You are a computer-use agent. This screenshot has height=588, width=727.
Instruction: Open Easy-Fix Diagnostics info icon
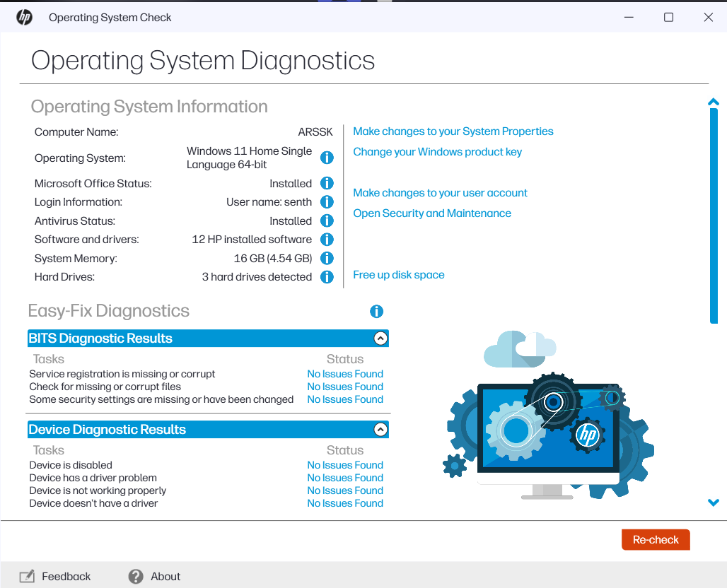376,312
